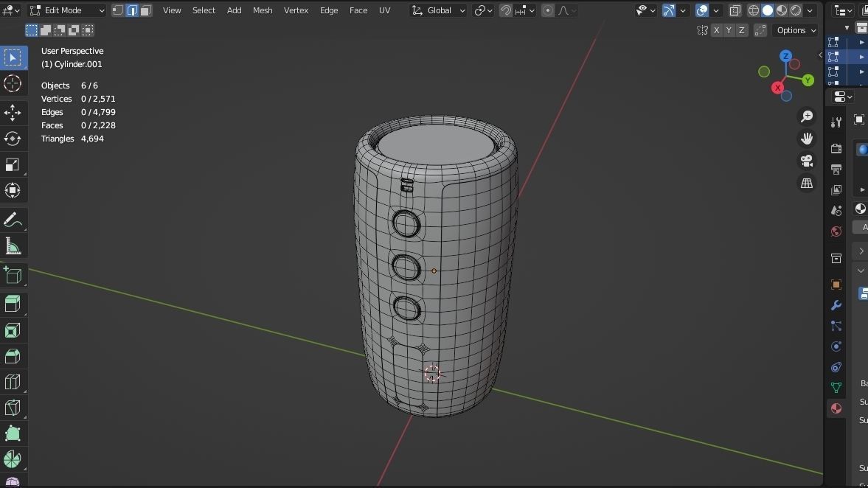
Task: Click the Z axis gizmo handle
Action: point(785,56)
